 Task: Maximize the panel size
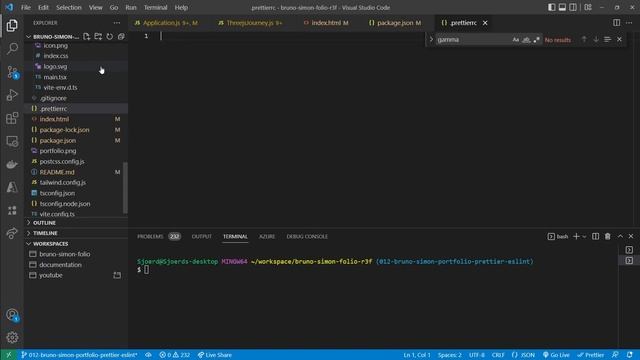(620, 236)
